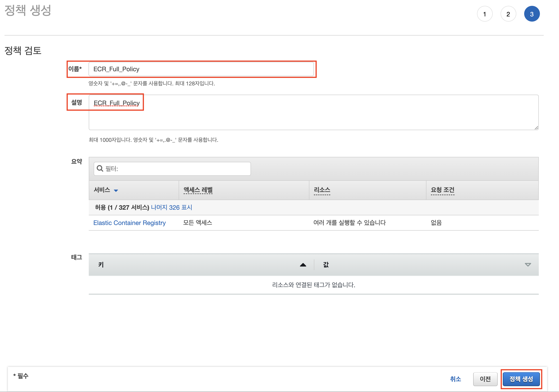Go to step 2 of policy creation
This screenshot has width=559, height=392.
click(508, 14)
